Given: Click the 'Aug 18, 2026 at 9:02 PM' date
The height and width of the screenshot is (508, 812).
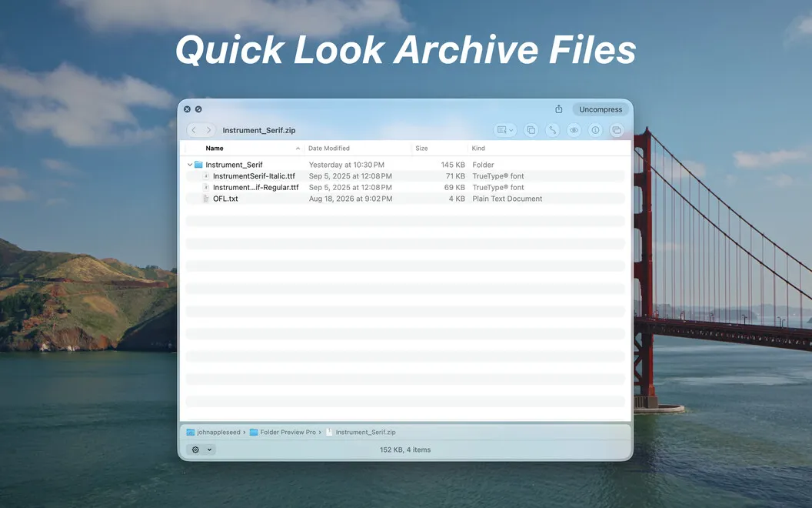Looking at the screenshot, I should (351, 199).
